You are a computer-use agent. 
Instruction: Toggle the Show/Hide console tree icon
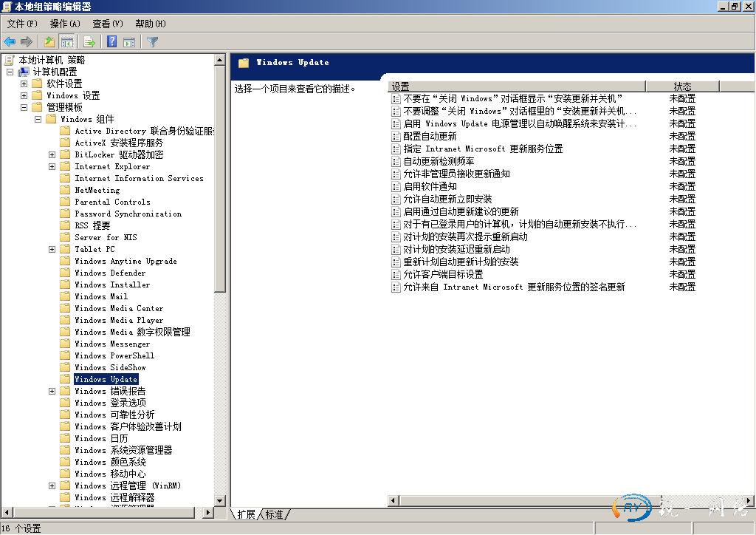coord(66,42)
